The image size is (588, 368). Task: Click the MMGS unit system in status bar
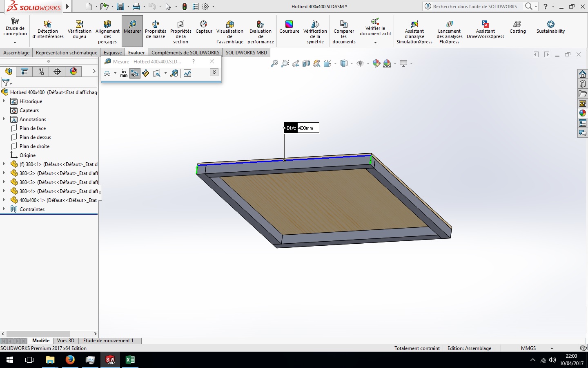tap(528, 348)
